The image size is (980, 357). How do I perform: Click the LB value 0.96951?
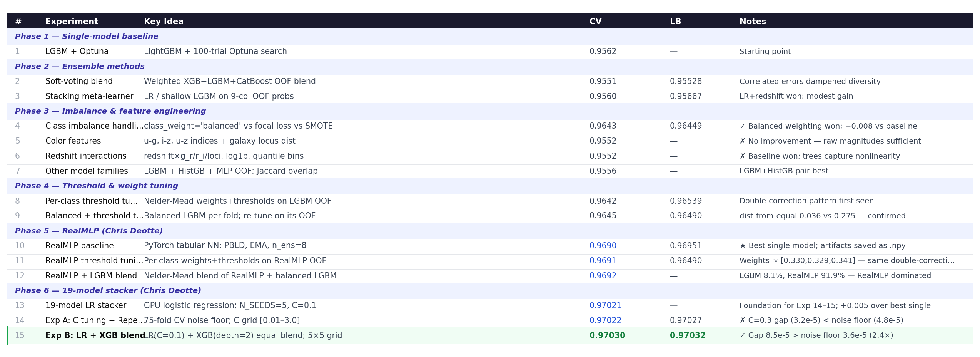(x=686, y=246)
